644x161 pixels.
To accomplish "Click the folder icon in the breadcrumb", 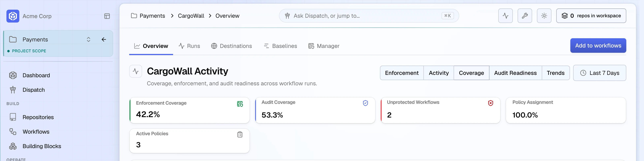I will (x=134, y=16).
